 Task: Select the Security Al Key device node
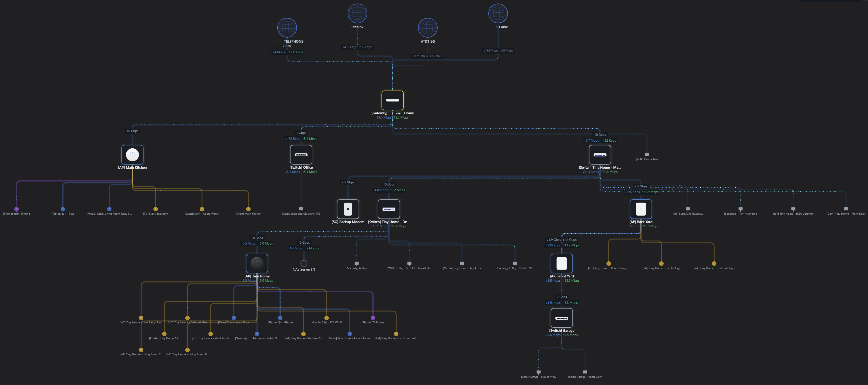point(356,263)
